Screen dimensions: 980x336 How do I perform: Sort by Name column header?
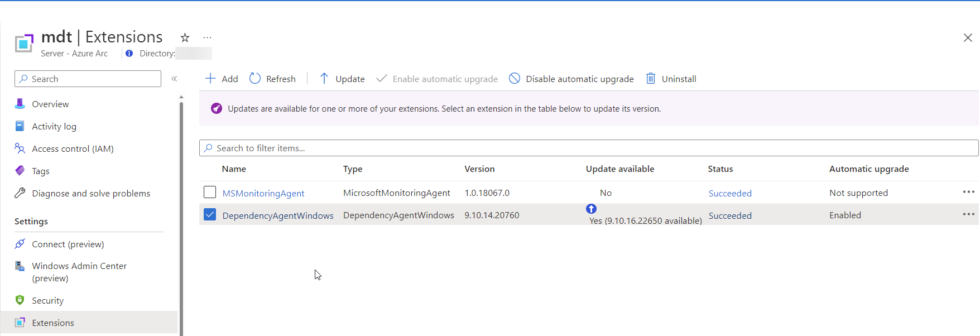click(x=234, y=169)
